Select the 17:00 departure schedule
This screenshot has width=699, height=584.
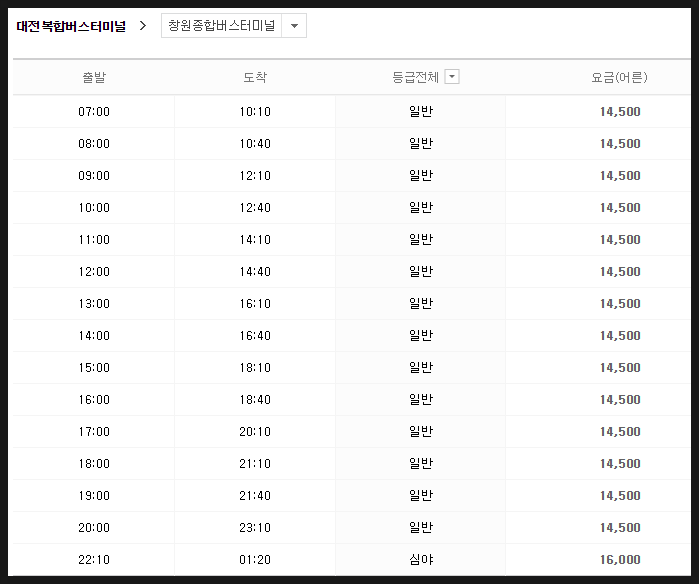pyautogui.click(x=352, y=432)
